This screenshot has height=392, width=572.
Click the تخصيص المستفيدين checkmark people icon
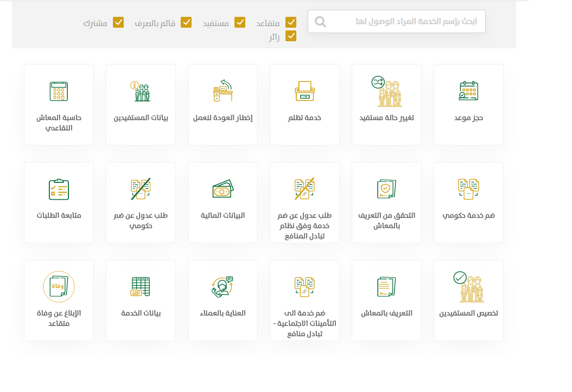(x=469, y=287)
